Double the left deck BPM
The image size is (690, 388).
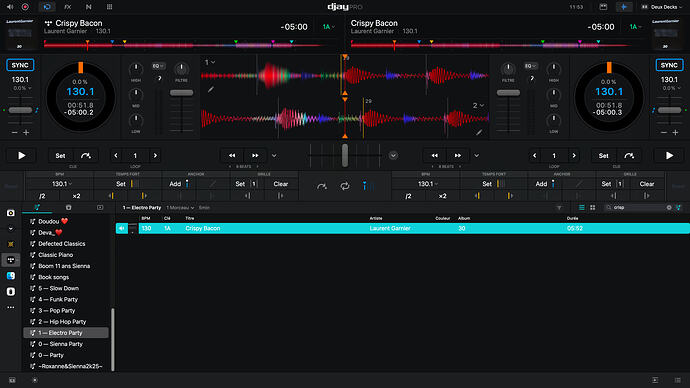click(77, 196)
